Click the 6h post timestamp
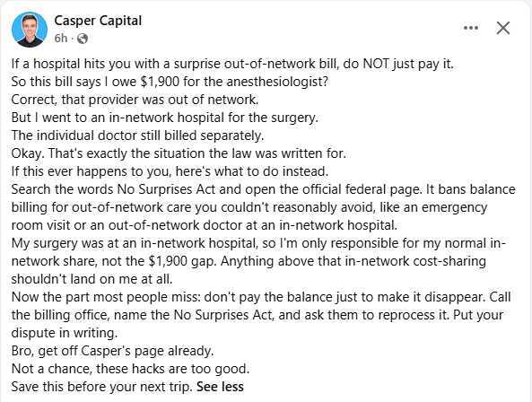This screenshot has height=402, width=532. [61, 39]
